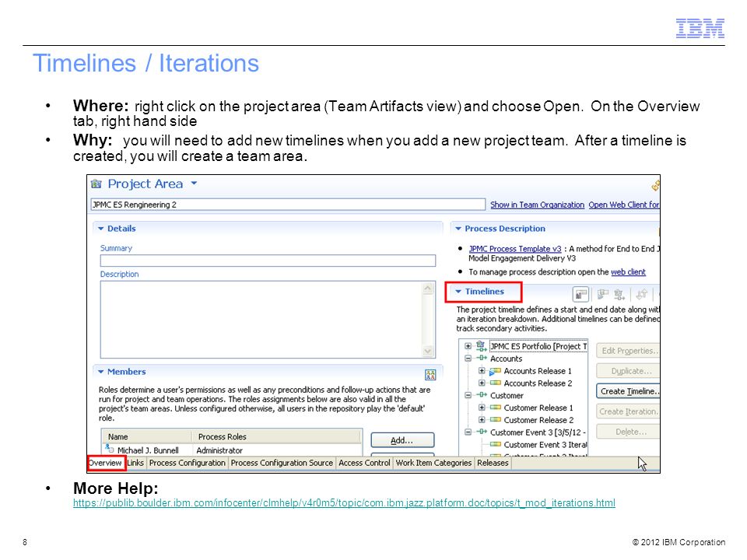Click the move up/down arrows toolbar icon
747x560 pixels.
pyautogui.click(x=642, y=294)
